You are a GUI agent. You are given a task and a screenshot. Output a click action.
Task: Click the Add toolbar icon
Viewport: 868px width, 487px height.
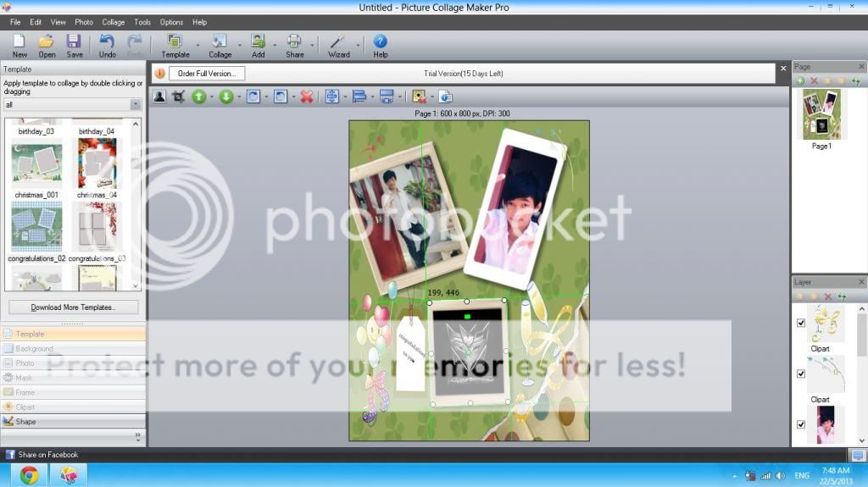click(x=258, y=46)
